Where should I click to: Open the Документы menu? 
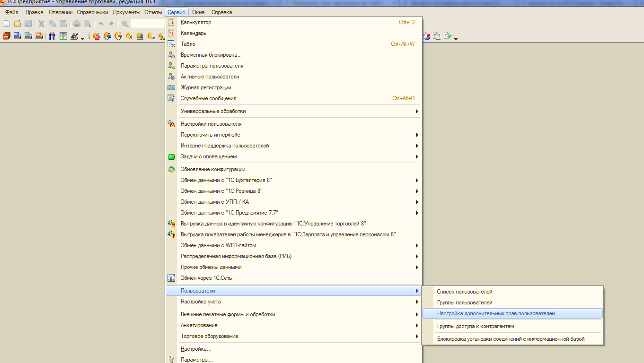(x=126, y=12)
